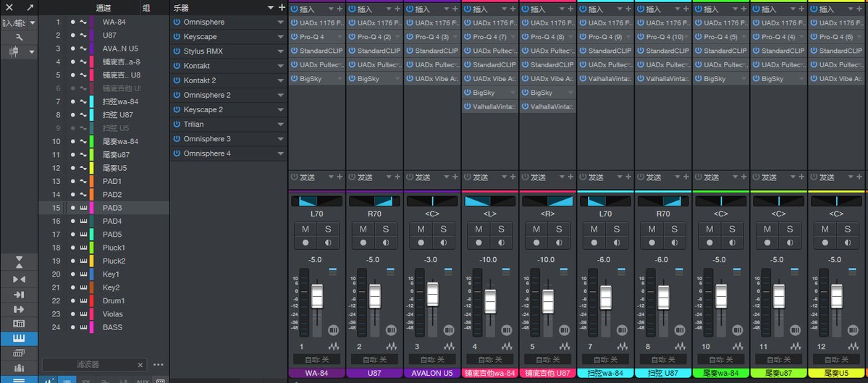
Task: Close the console with the X icon
Action: coord(9,8)
